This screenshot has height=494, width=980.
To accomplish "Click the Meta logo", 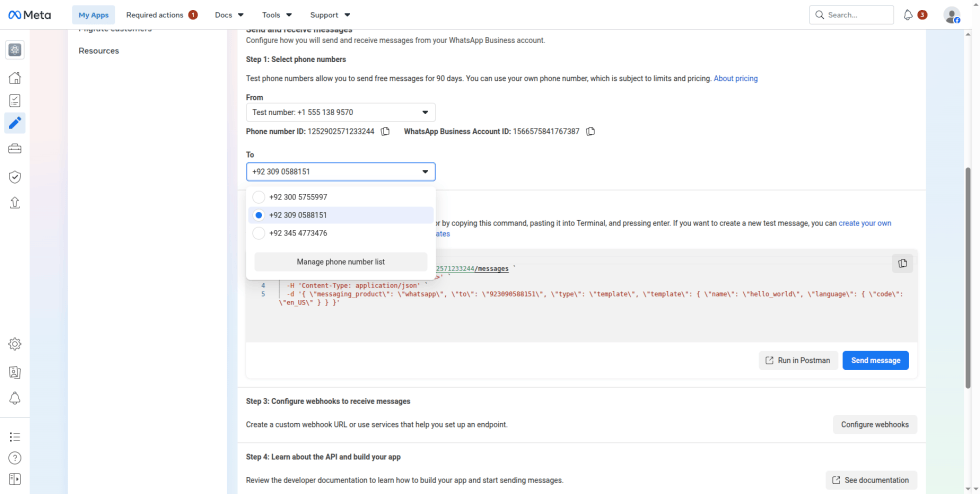I will 29,14.
